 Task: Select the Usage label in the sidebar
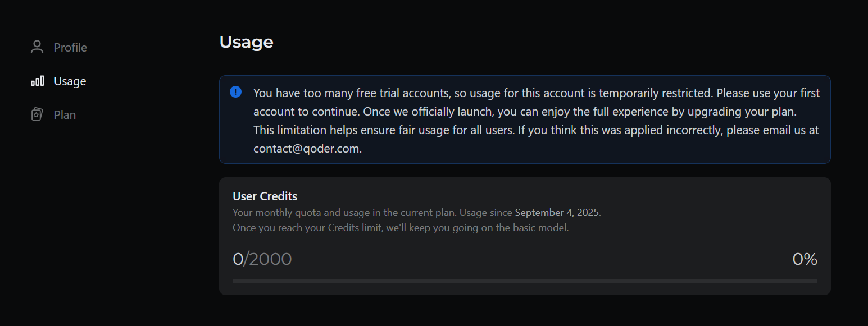(70, 81)
